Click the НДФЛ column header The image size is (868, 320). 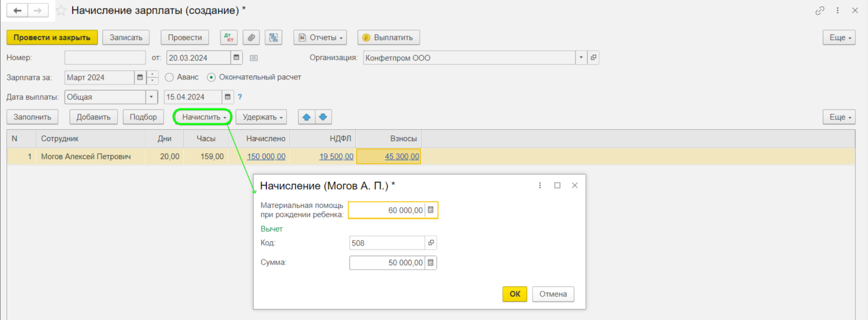click(x=323, y=139)
